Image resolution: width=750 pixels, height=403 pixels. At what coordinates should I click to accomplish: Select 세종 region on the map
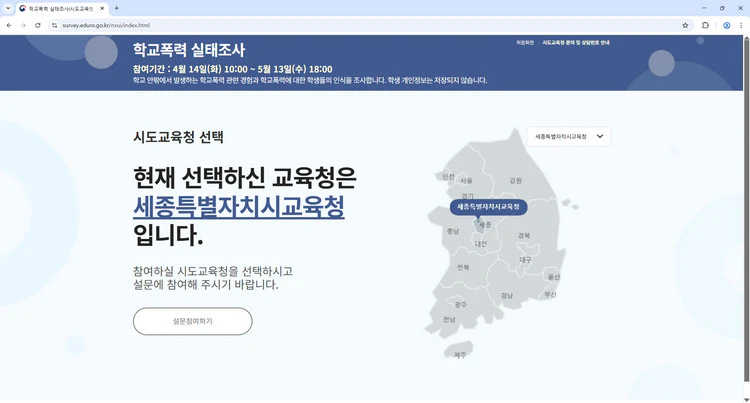coord(485,225)
